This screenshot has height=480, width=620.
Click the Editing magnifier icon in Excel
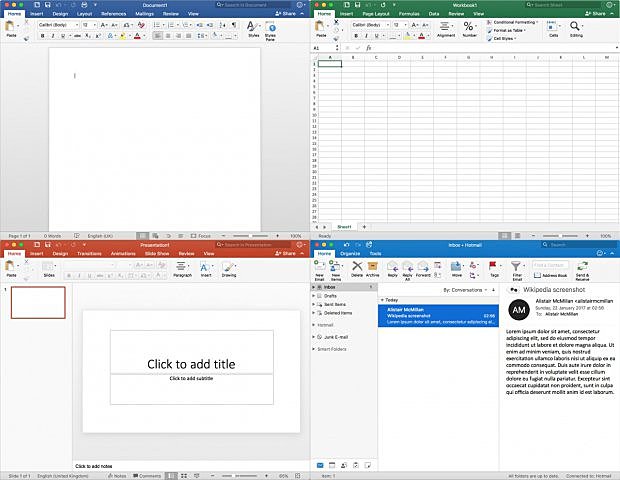point(575,26)
